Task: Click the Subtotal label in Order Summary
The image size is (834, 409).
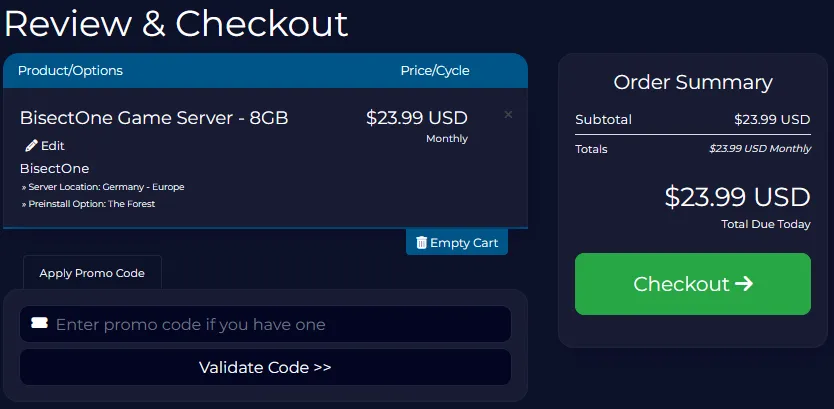Action: (x=603, y=120)
